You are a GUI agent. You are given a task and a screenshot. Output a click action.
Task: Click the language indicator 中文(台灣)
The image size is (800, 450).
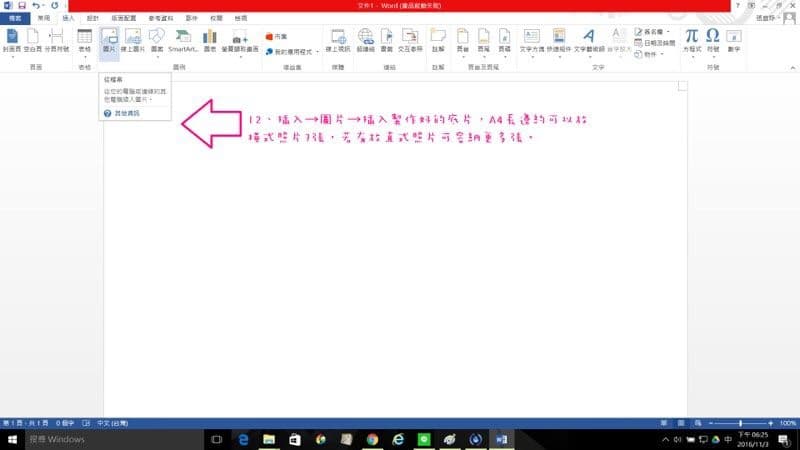tap(113, 423)
